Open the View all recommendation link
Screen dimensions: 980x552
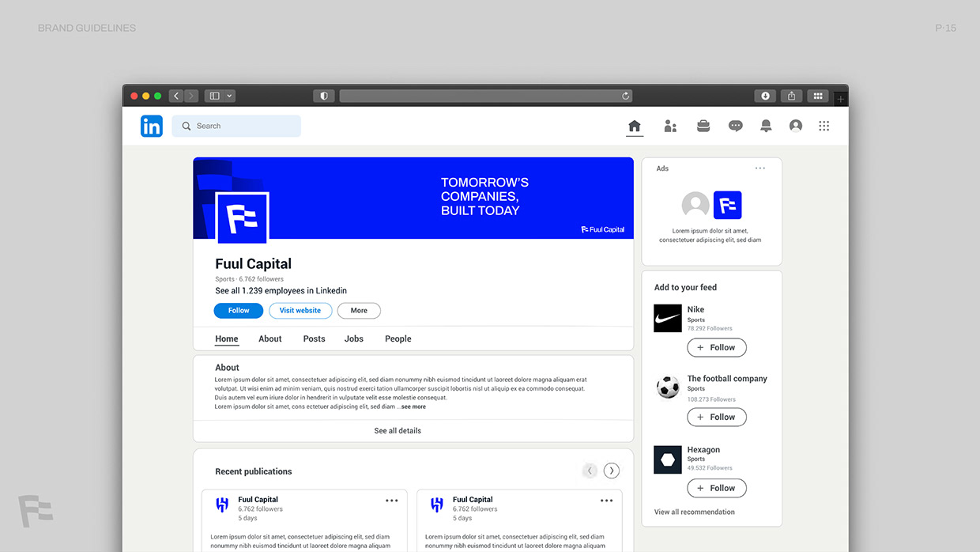[x=695, y=512]
